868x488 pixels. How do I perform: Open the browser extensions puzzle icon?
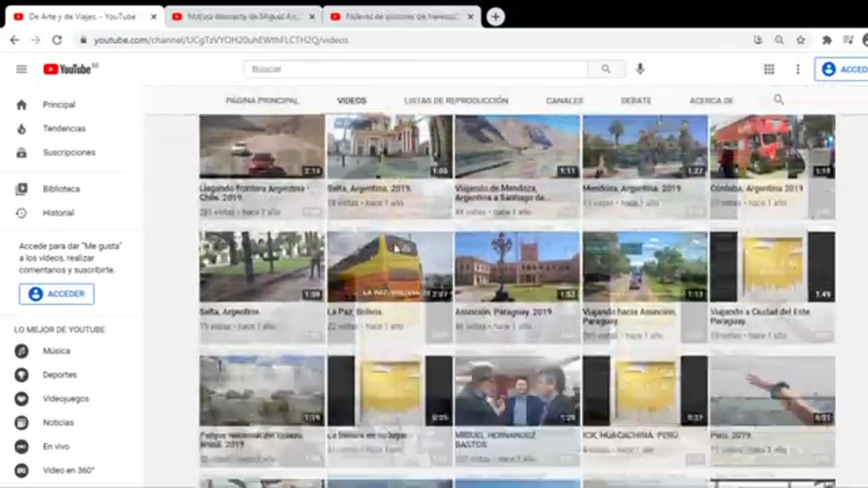[827, 40]
